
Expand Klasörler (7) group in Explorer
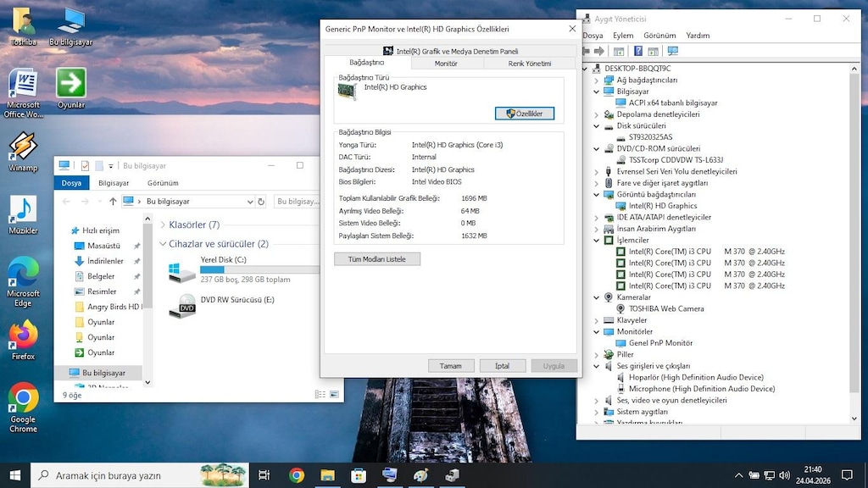pos(163,225)
